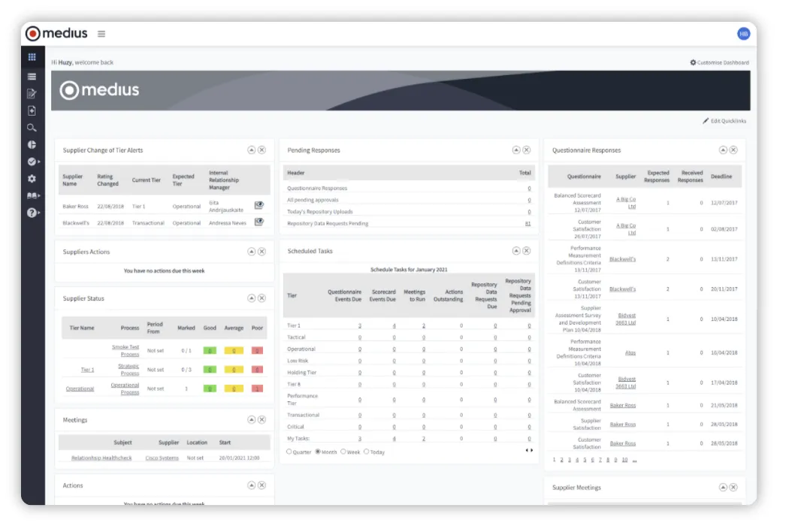Select the Today radio button
This screenshot has height=532, width=789.
click(x=367, y=452)
